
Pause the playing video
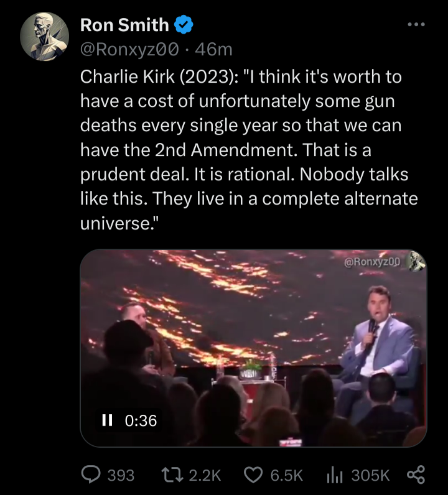point(107,420)
